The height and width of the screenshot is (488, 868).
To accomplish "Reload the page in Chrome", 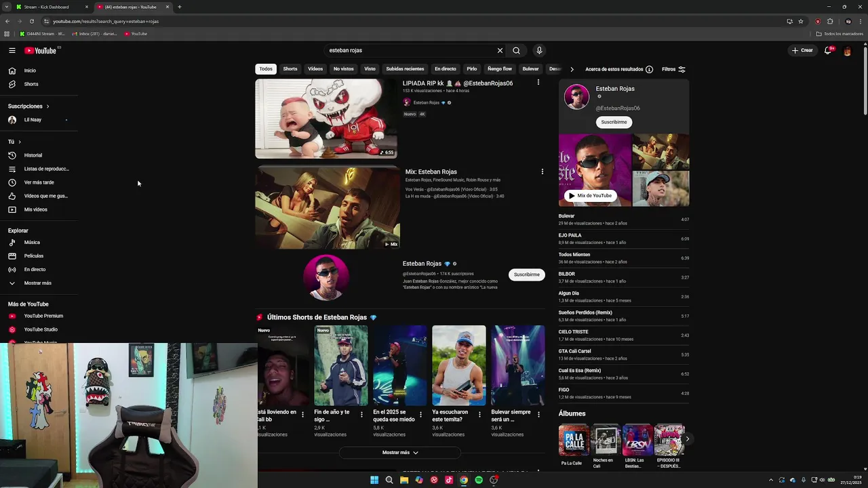I will pos(31,21).
